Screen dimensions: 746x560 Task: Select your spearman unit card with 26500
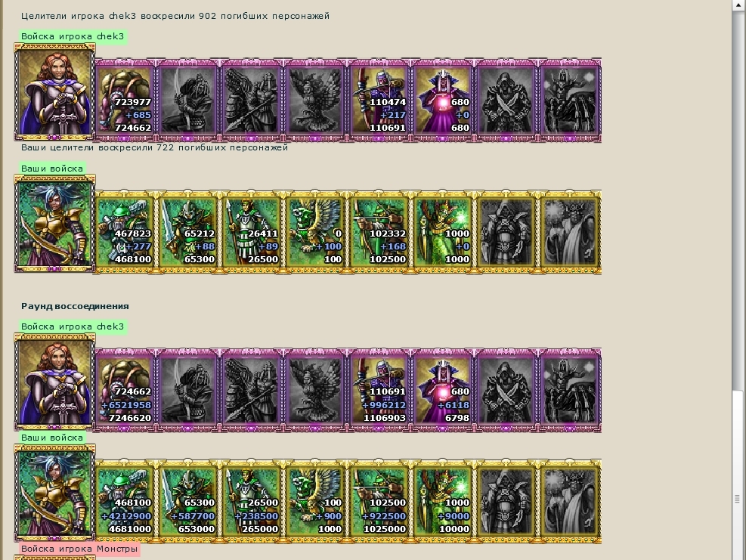point(252,232)
